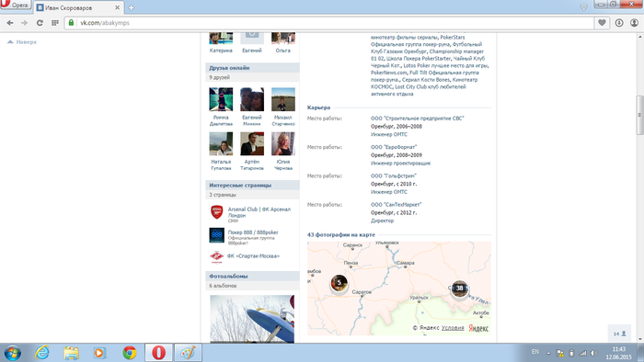
Task: Open ООО "ЕвроФормат" workplace link
Action: pyautogui.click(x=394, y=147)
